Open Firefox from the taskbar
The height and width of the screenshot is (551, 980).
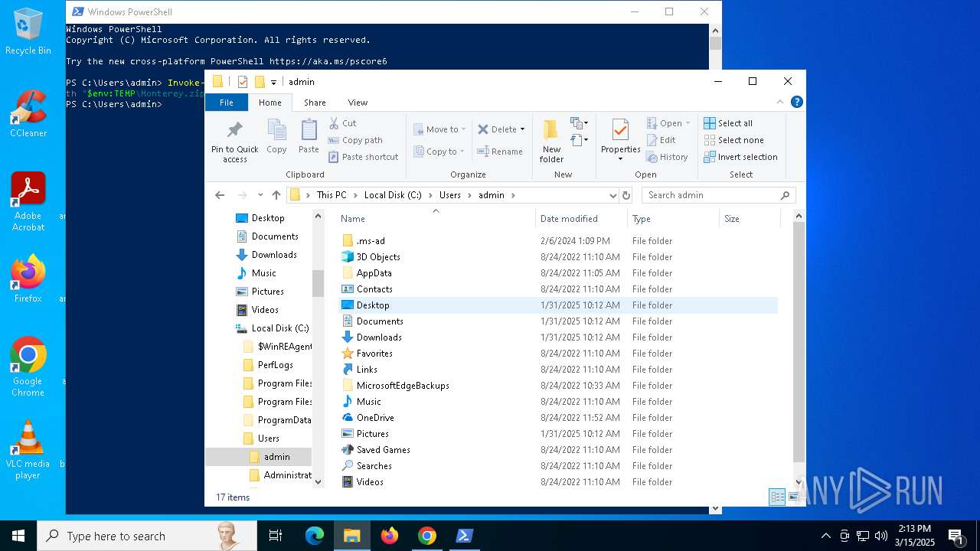tap(390, 536)
